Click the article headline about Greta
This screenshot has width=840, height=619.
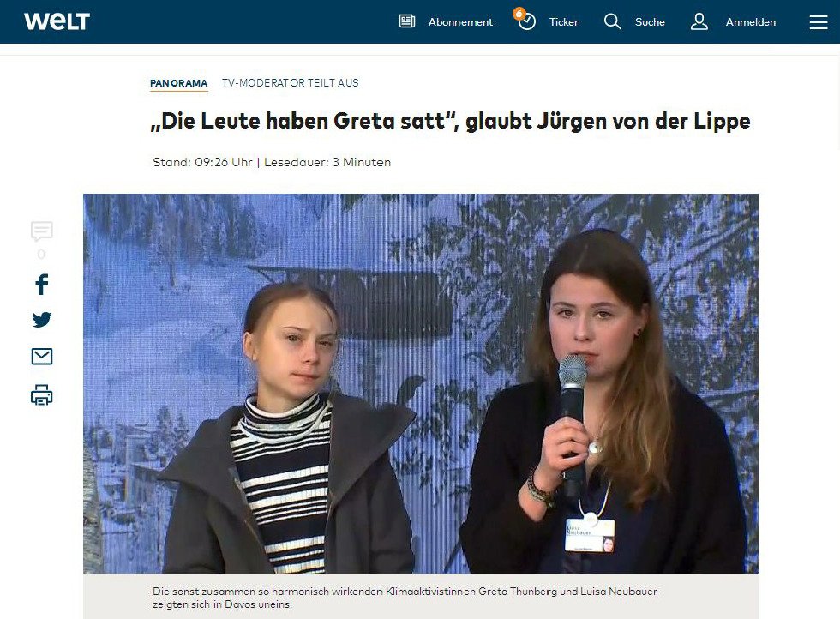pos(451,121)
